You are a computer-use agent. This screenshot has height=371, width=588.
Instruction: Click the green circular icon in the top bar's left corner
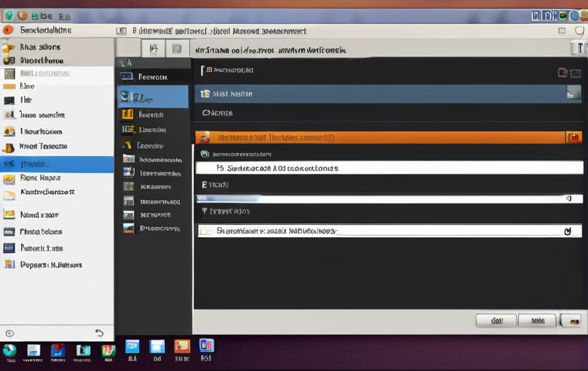tap(9, 15)
